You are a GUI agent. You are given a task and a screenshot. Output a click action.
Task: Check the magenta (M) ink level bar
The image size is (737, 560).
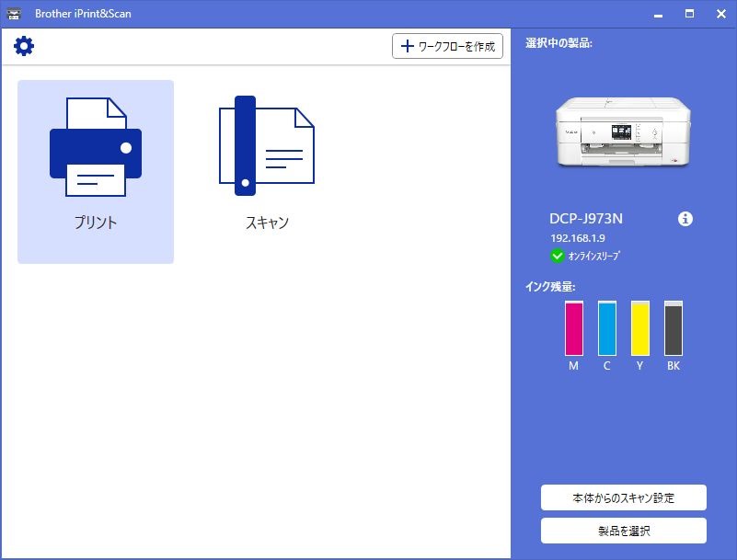(574, 328)
